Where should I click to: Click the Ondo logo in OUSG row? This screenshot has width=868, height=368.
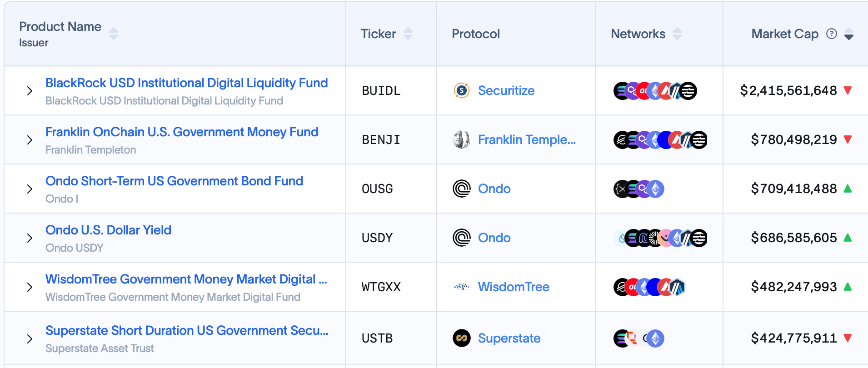(x=461, y=189)
